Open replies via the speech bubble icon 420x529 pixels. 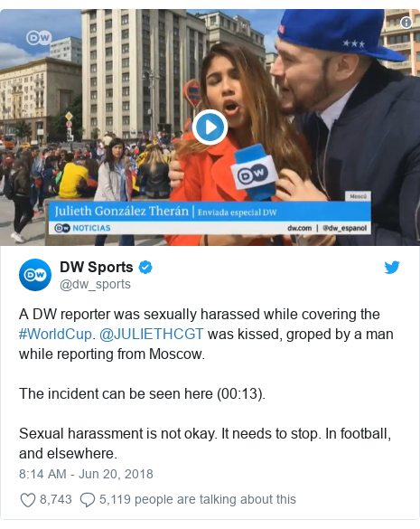pos(88,500)
